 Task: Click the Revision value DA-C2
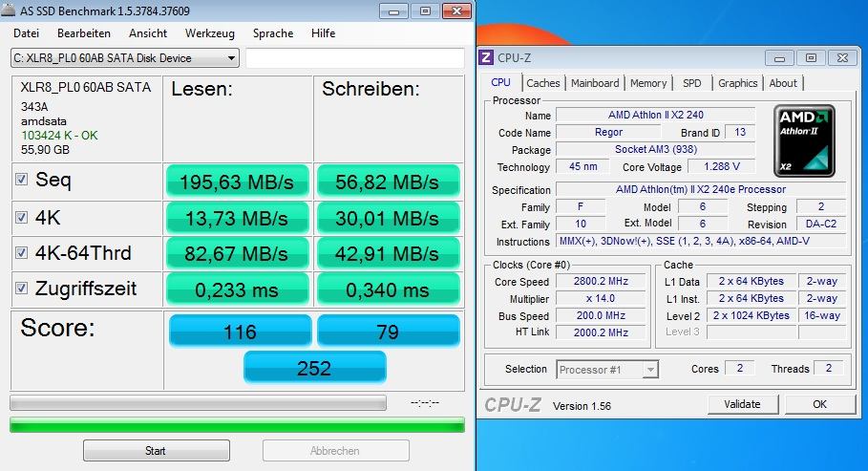coord(821,224)
